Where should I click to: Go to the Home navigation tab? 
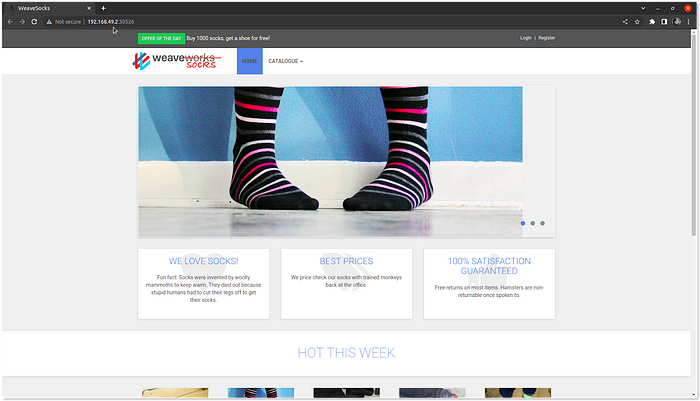249,61
